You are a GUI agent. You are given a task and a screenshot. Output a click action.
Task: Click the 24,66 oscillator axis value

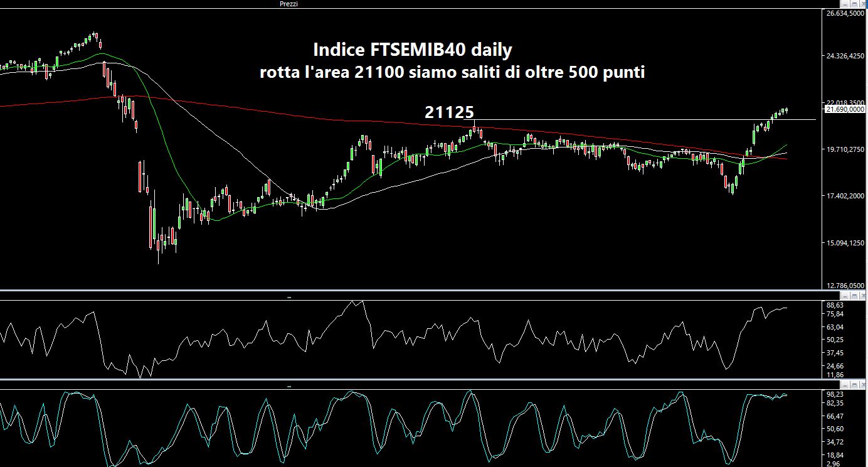tap(836, 366)
